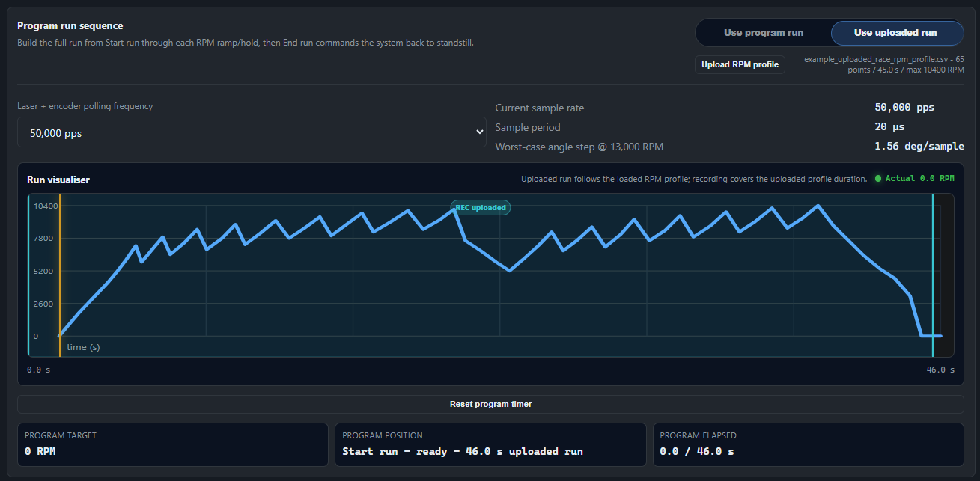Click the green Actual RPM status dot
Screen dimensions: 980x481
[x=877, y=179]
